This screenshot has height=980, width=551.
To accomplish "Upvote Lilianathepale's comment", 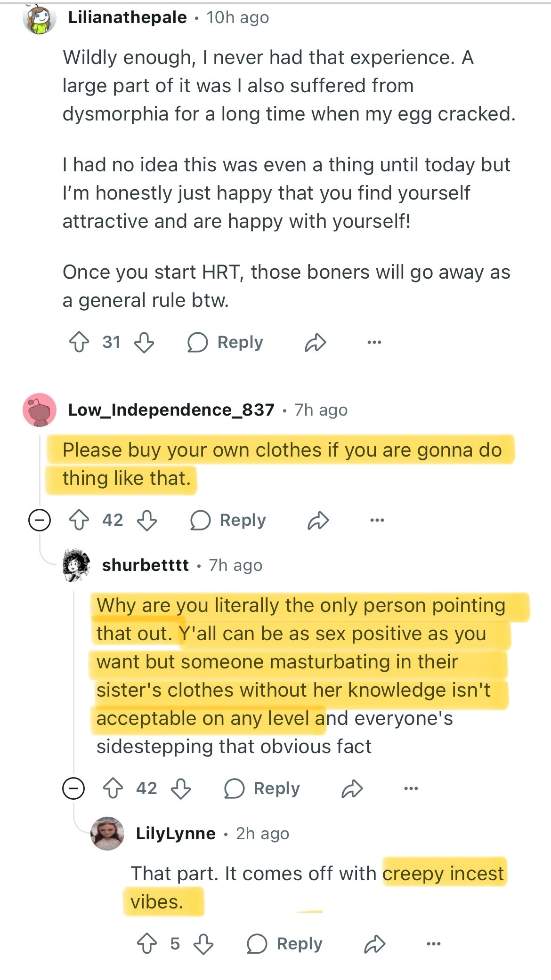I will (79, 342).
